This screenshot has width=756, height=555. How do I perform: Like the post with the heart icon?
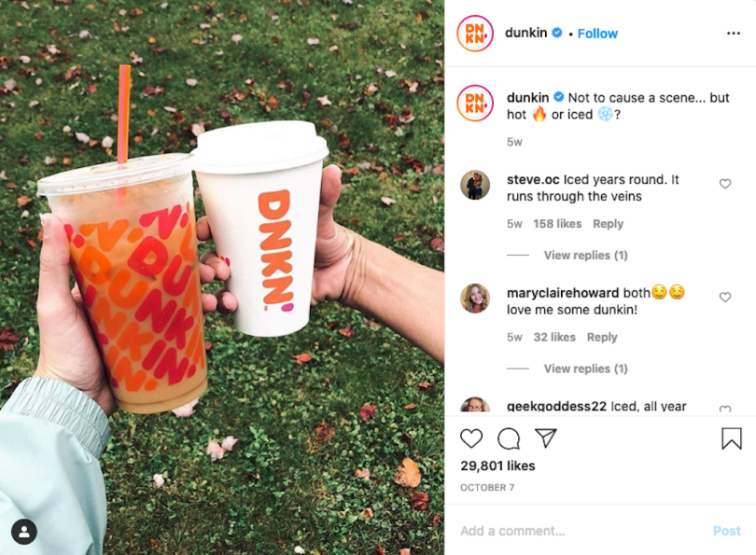[x=471, y=438]
